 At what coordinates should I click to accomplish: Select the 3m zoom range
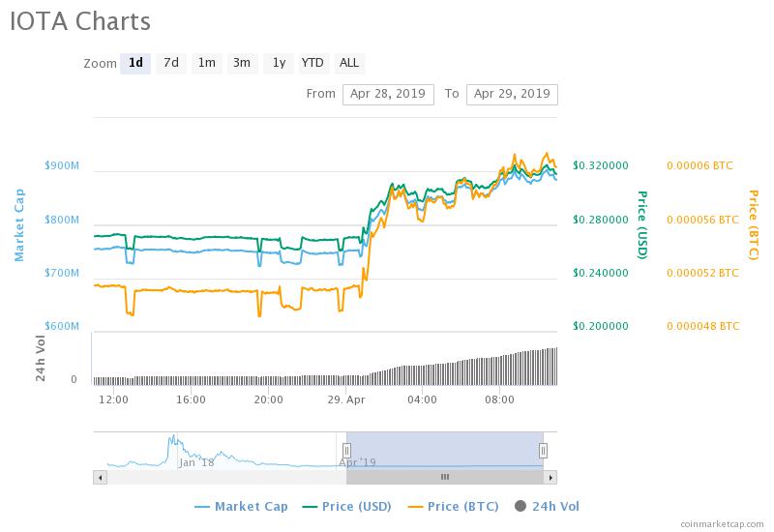point(242,63)
